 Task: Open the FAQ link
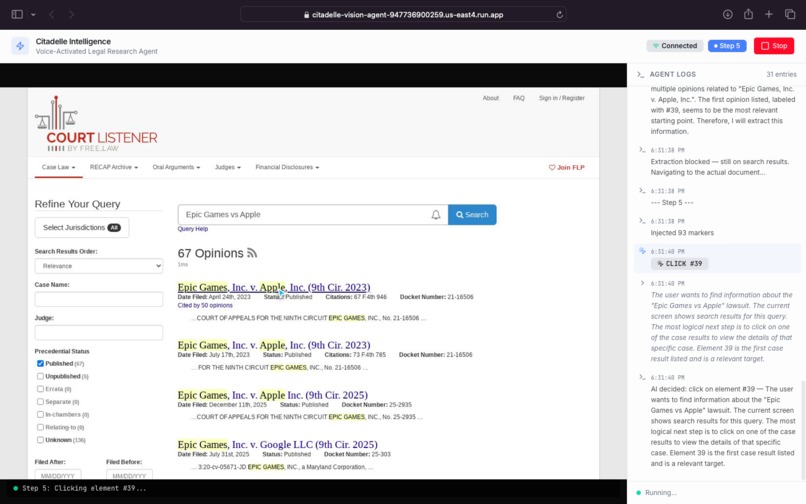(519, 98)
